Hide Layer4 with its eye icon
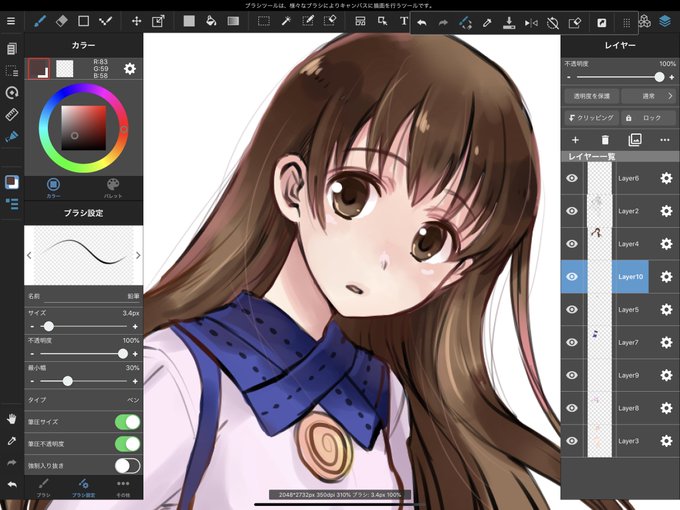This screenshot has height=510, width=680. [572, 244]
